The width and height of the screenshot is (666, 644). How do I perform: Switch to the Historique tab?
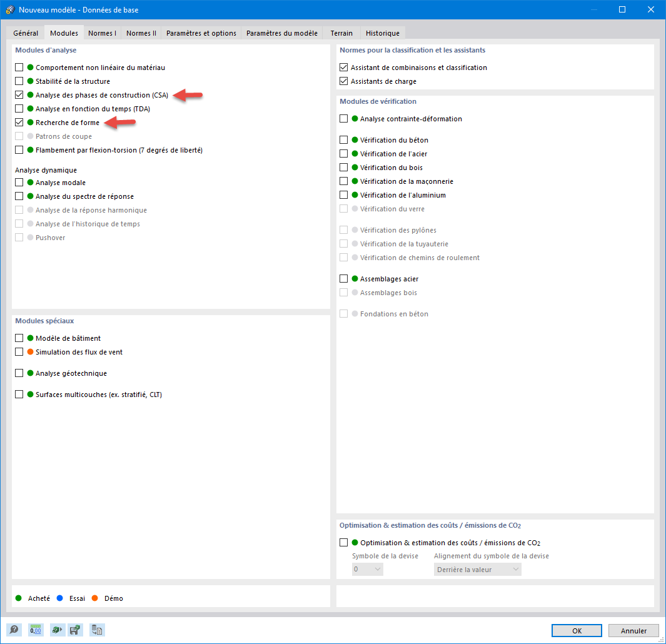382,33
